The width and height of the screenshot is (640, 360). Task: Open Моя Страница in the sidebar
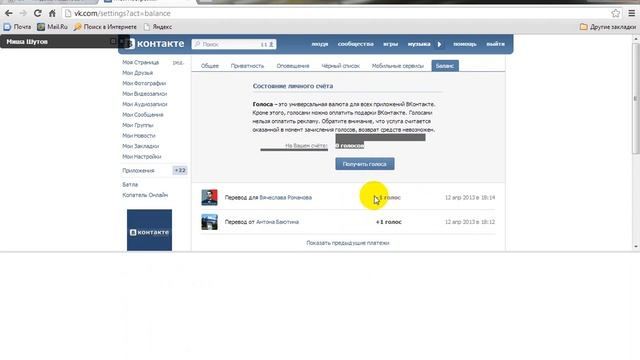click(140, 62)
